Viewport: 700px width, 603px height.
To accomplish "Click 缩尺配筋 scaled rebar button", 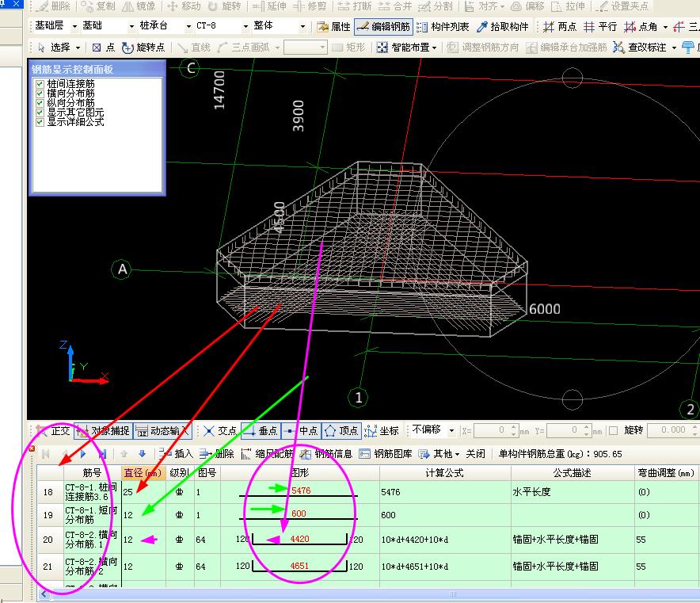I will click(x=268, y=454).
